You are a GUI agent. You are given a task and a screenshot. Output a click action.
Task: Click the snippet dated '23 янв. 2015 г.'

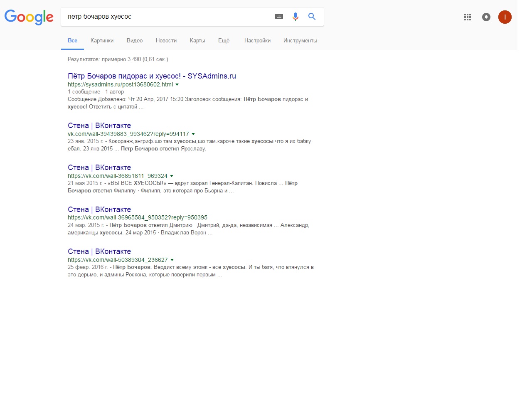click(190, 145)
